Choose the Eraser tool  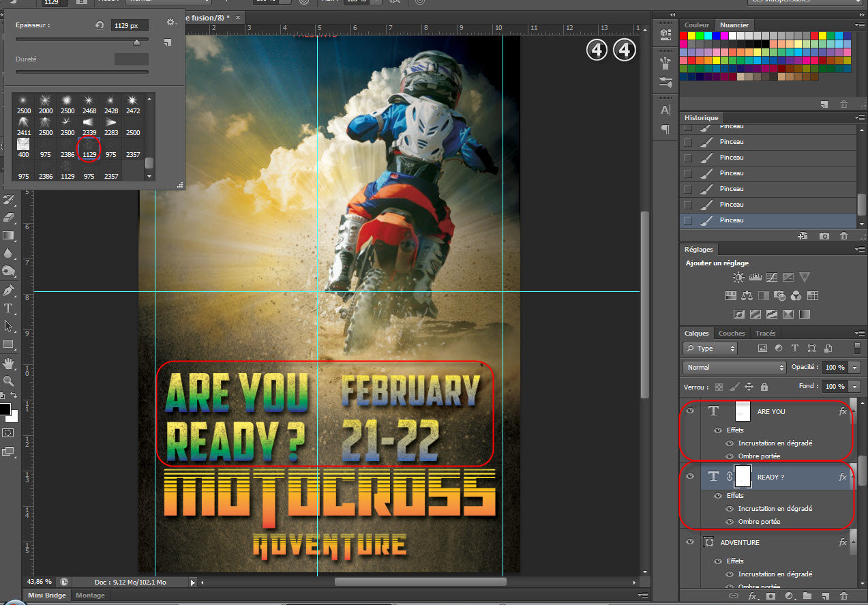point(9,218)
